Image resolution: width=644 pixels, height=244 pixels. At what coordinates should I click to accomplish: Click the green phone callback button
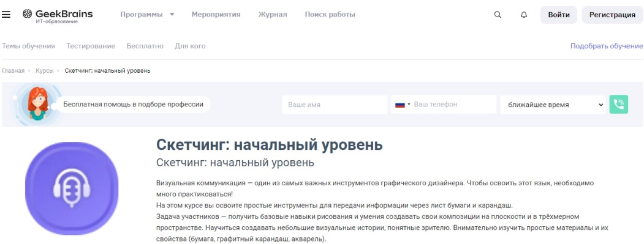618,105
